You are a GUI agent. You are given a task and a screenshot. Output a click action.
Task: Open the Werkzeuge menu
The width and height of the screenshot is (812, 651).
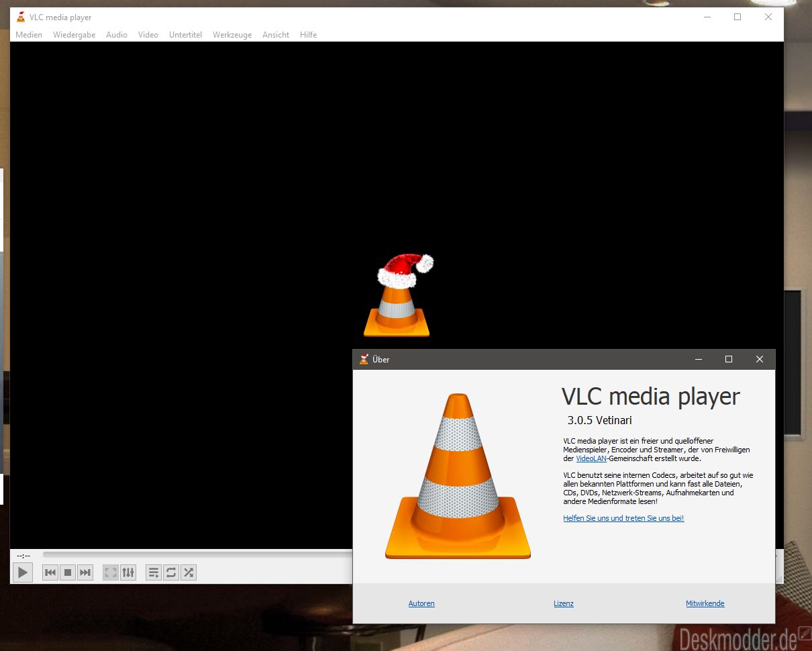[x=232, y=35]
